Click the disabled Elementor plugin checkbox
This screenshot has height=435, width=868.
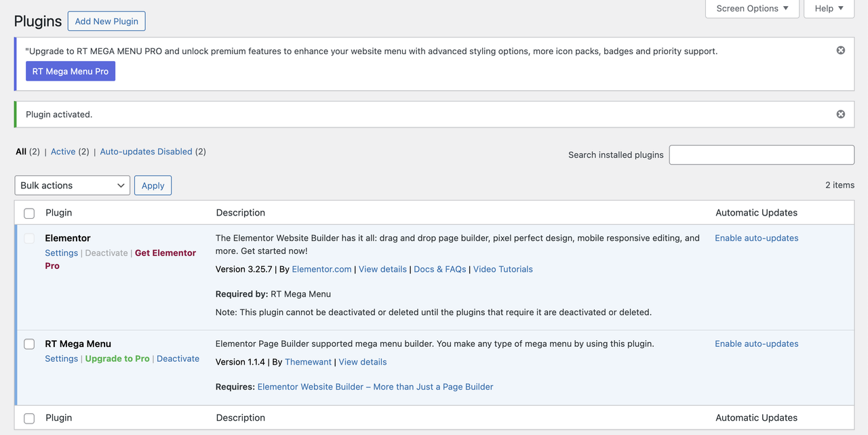tap(29, 239)
